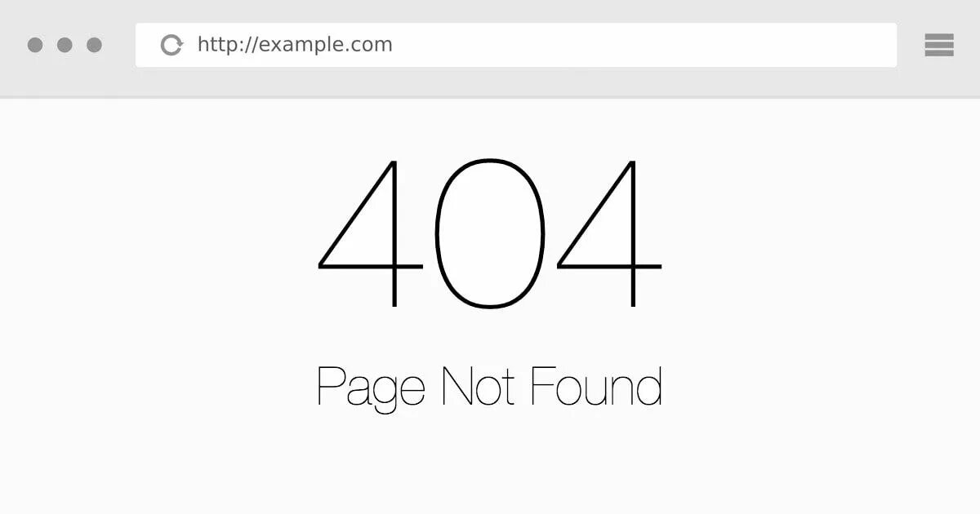
Task: Click the zero in the 404 heading
Action: [x=490, y=233]
